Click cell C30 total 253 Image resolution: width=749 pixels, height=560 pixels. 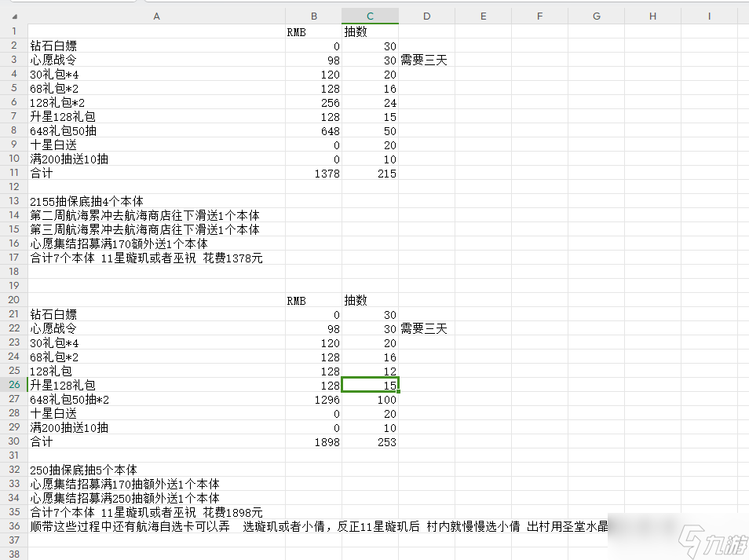click(x=371, y=441)
